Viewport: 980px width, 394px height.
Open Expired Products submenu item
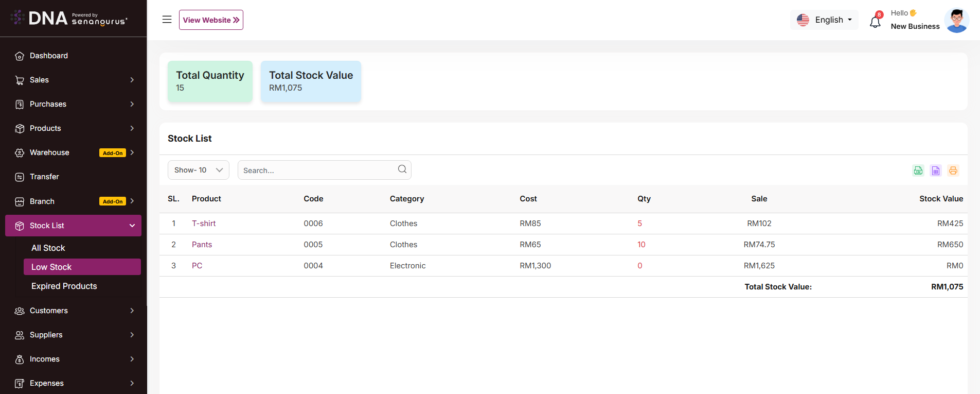click(64, 286)
